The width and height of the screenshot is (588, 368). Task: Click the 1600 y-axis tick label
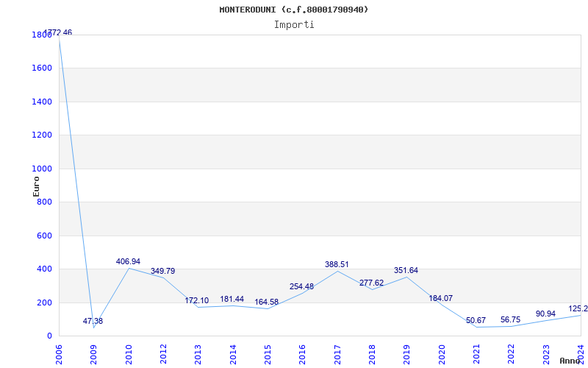(42, 68)
